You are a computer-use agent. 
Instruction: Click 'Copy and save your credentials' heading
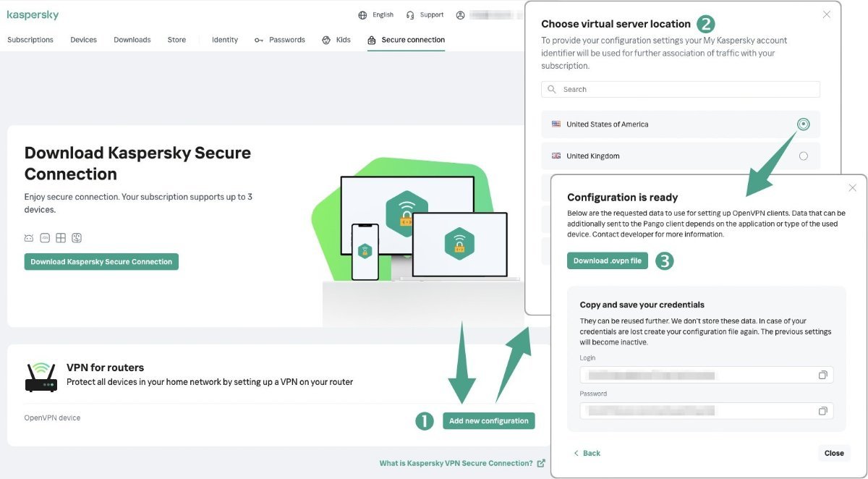click(x=642, y=305)
